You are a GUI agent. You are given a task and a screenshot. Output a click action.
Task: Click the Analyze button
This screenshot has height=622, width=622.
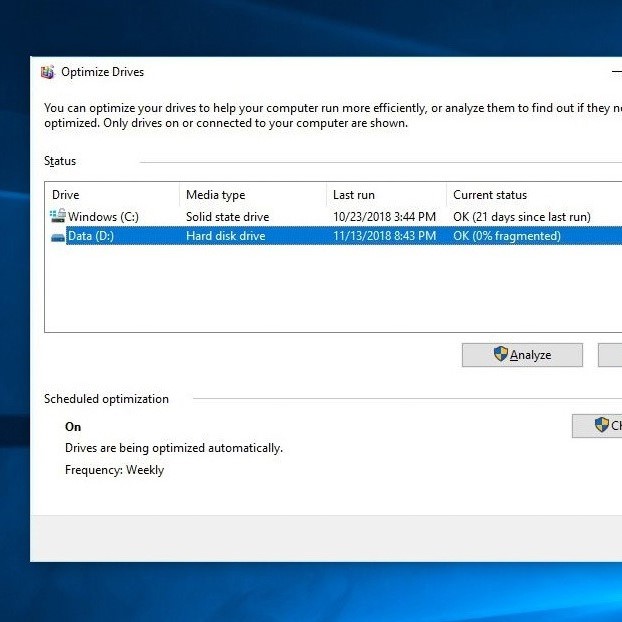click(522, 355)
